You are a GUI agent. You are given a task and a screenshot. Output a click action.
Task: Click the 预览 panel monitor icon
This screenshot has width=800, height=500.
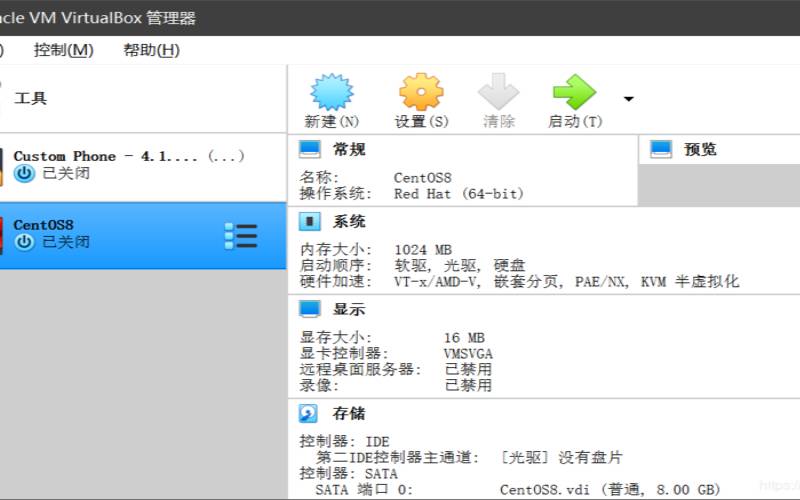tap(661, 149)
